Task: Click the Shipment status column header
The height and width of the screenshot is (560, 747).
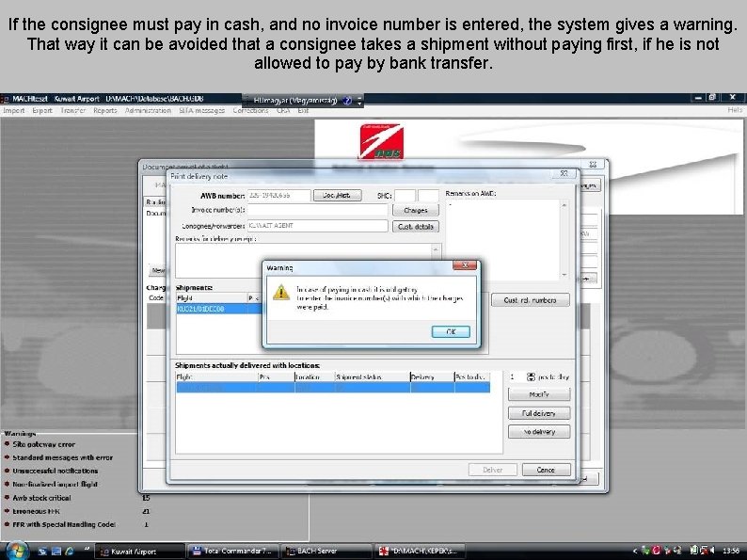Action: pos(373,377)
